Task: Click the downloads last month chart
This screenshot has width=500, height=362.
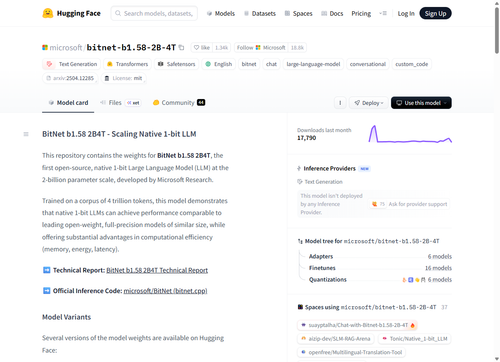Action: [410, 134]
